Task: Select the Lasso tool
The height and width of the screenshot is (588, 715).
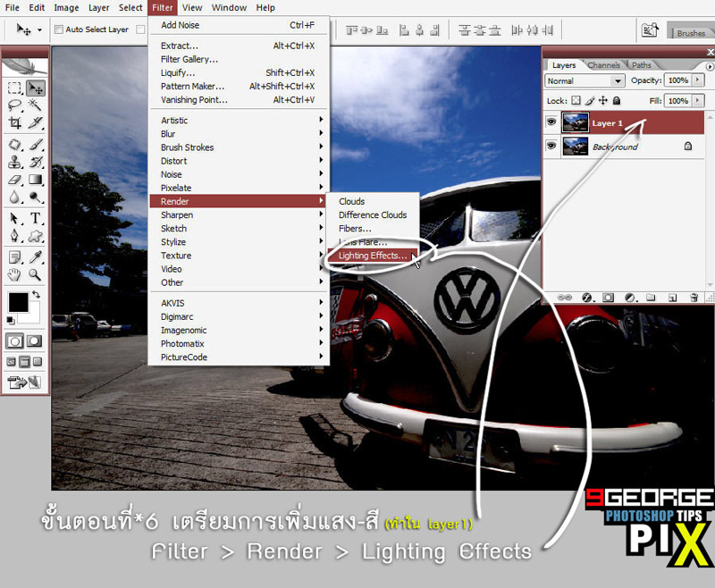Action: pyautogui.click(x=14, y=105)
